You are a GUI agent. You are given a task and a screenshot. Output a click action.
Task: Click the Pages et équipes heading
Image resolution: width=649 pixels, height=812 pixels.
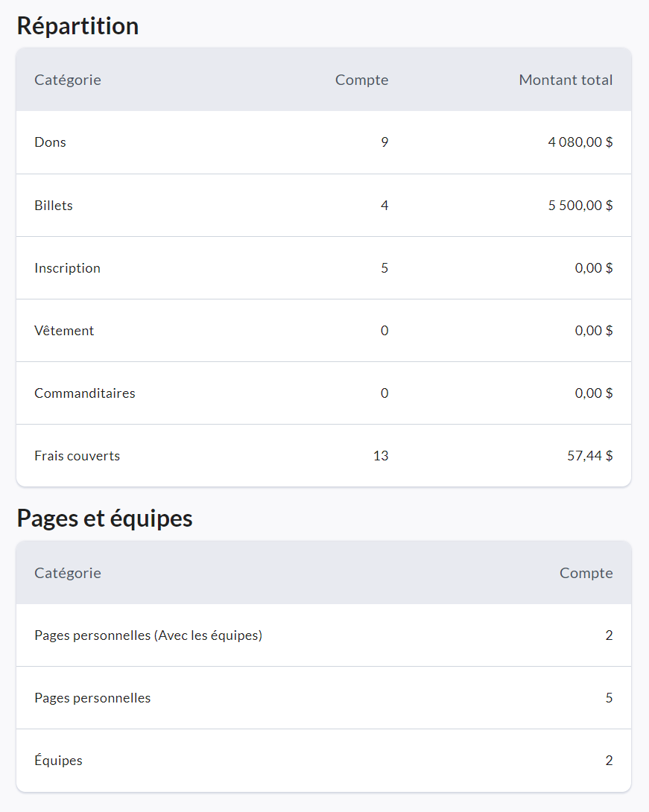[104, 518]
